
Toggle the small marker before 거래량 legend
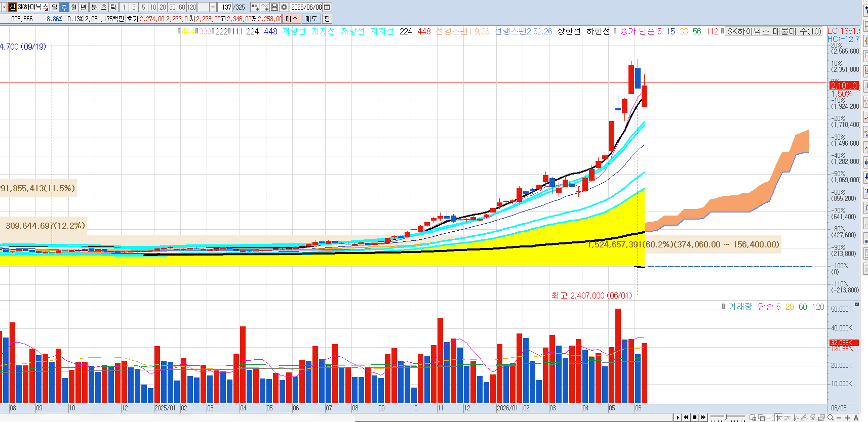coord(724,306)
